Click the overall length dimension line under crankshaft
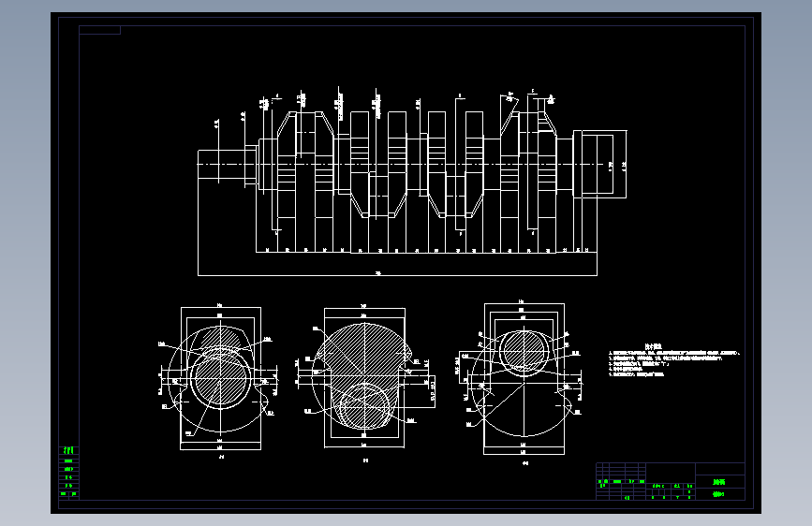This screenshot has height=526, width=812. tap(397, 275)
